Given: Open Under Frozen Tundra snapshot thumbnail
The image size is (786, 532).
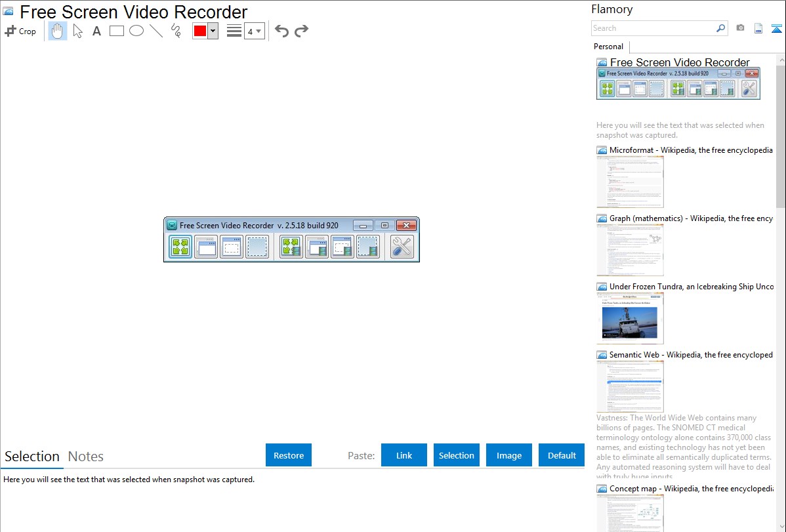Looking at the screenshot, I should 630,318.
